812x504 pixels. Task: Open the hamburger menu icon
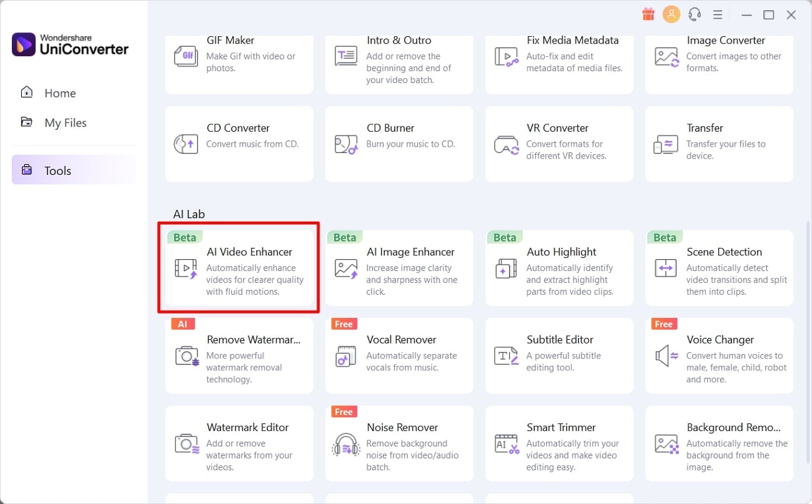(718, 14)
